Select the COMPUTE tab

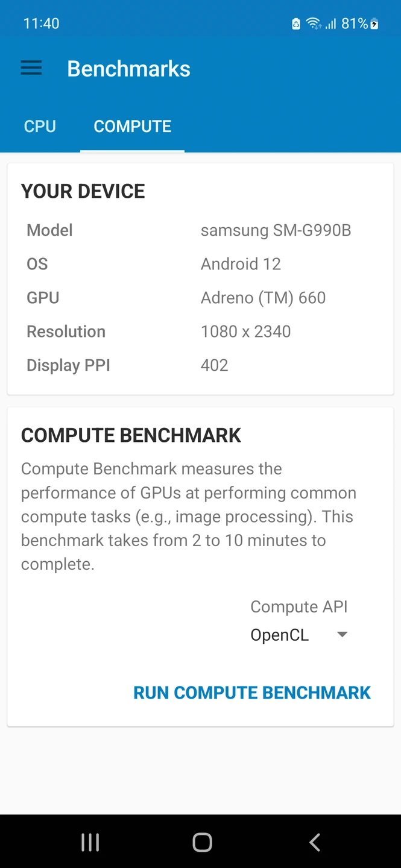[x=133, y=126]
